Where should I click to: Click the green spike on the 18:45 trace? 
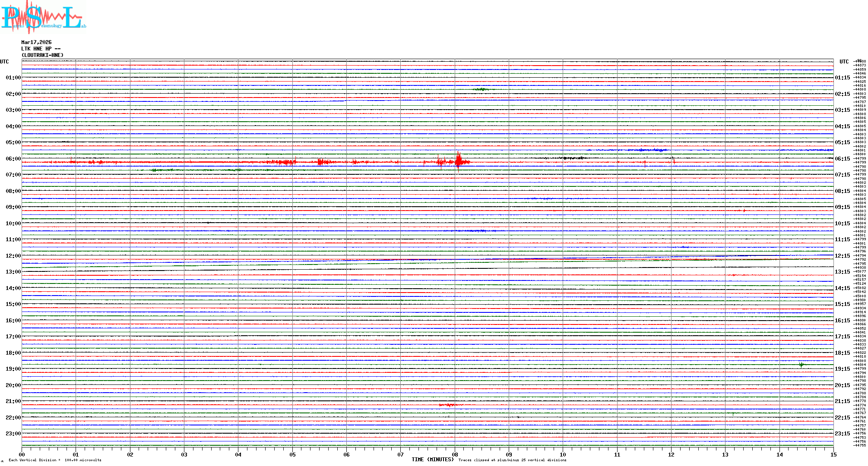tap(801, 365)
